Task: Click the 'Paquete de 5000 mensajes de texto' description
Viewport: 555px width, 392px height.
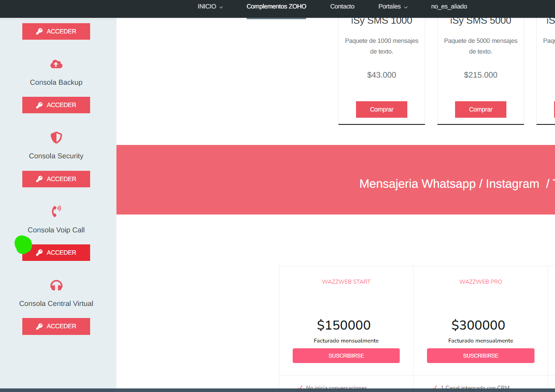Action: (480, 46)
